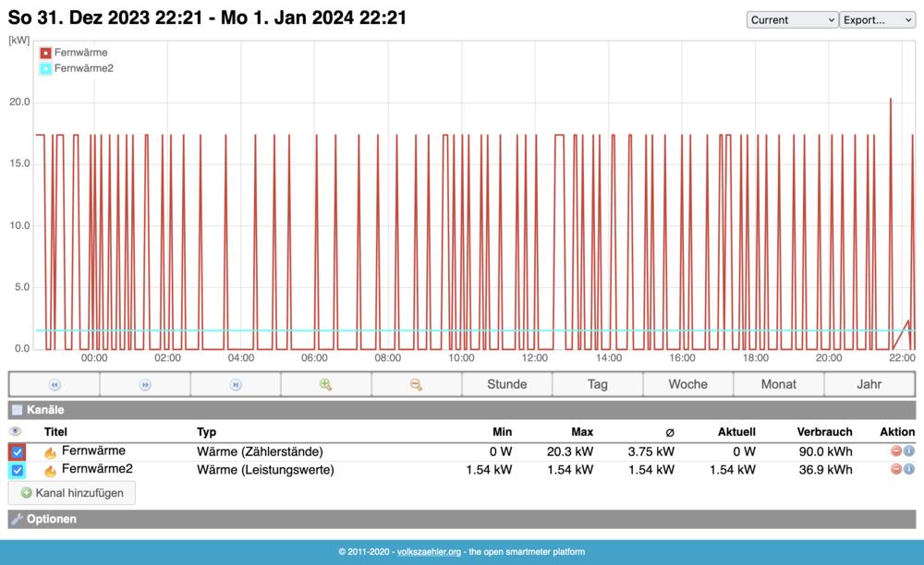Click the Kanal hinzufügen button
924x565 pixels.
click(x=72, y=493)
